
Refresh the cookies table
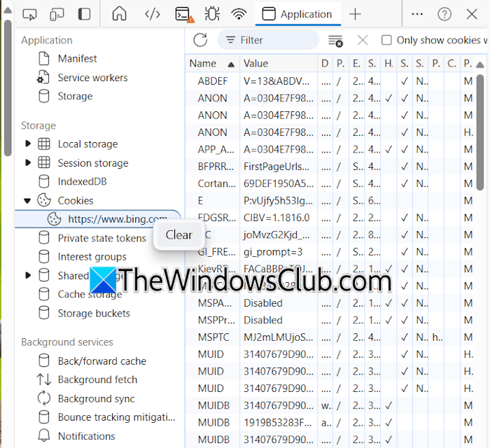[200, 40]
